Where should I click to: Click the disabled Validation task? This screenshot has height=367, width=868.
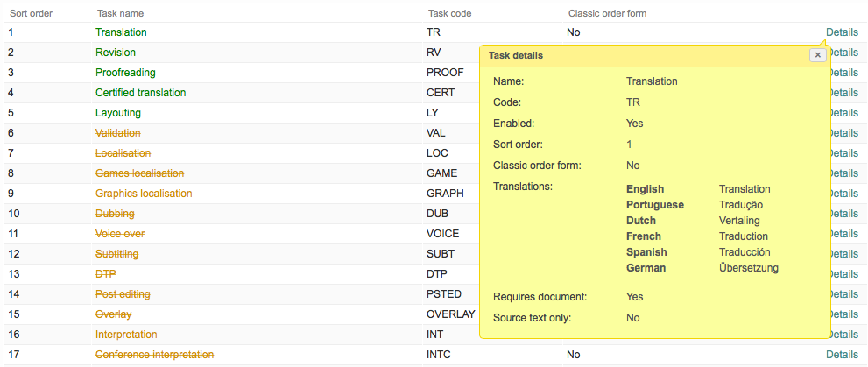(118, 133)
